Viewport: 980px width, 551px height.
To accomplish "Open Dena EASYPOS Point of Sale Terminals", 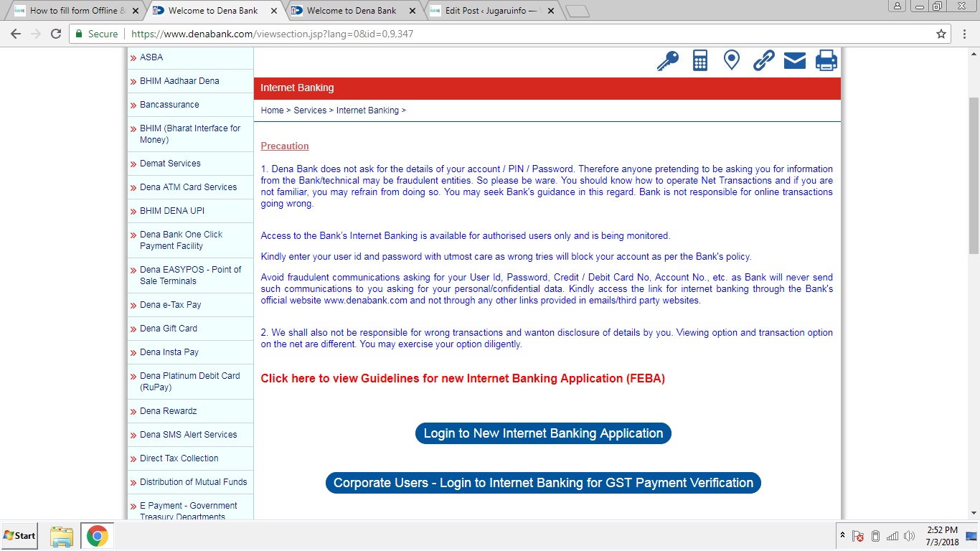I will (x=190, y=275).
